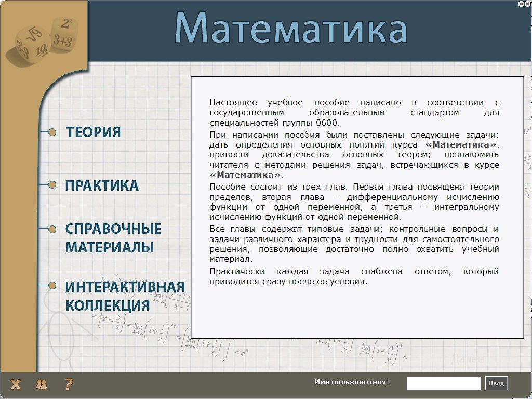Minimize the window with the small dash button

[521, 3]
